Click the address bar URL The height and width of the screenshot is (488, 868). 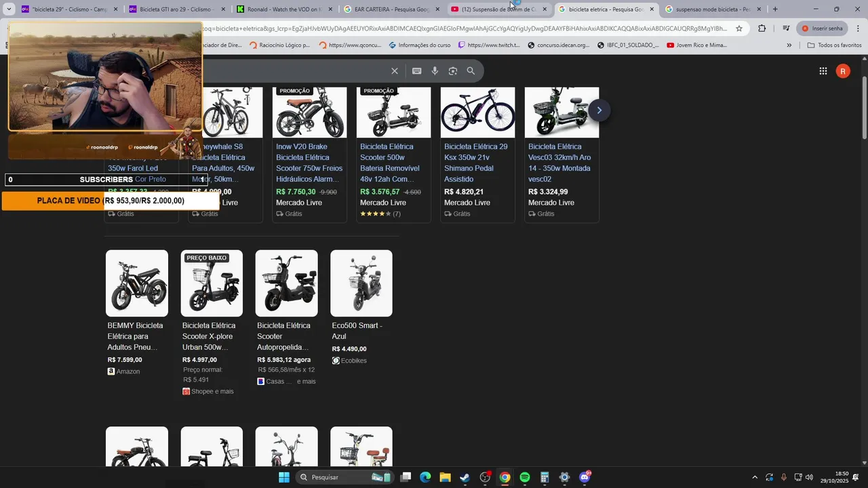[x=465, y=28]
